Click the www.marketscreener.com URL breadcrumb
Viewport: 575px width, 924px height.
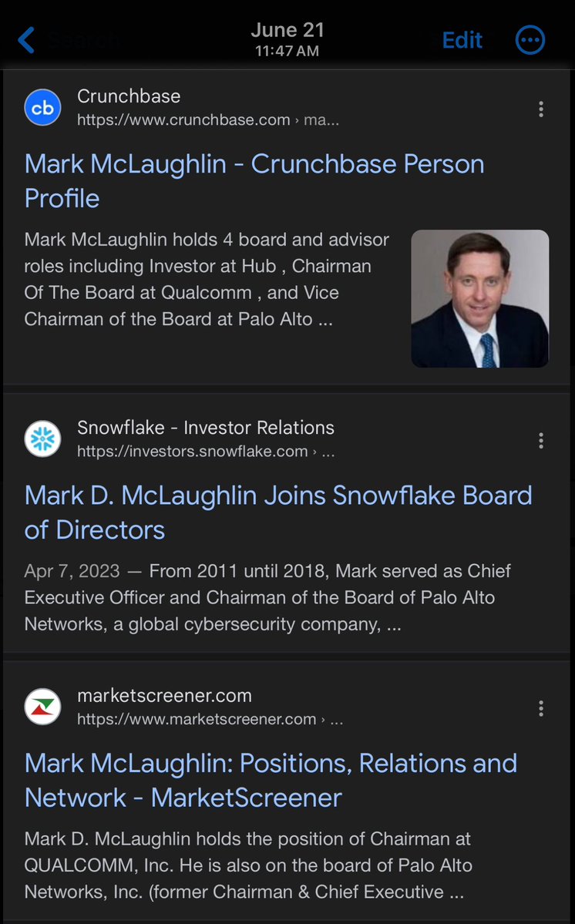pyautogui.click(x=210, y=720)
